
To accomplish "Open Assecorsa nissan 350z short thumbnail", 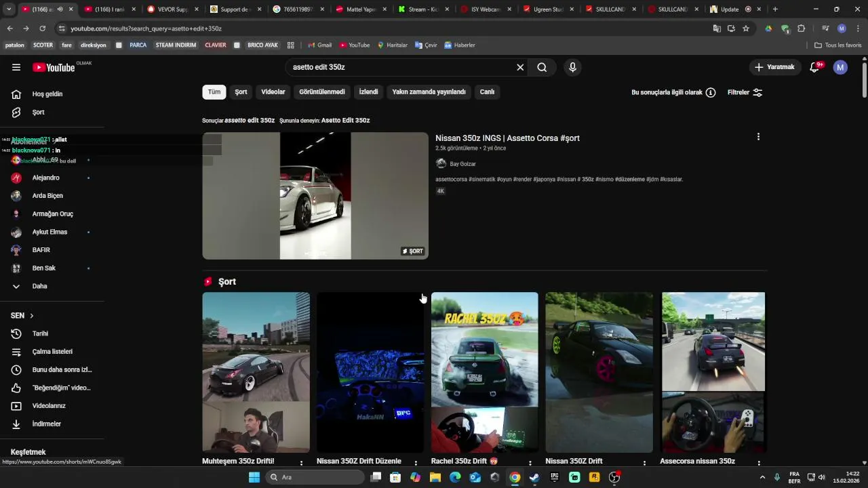I will (713, 372).
